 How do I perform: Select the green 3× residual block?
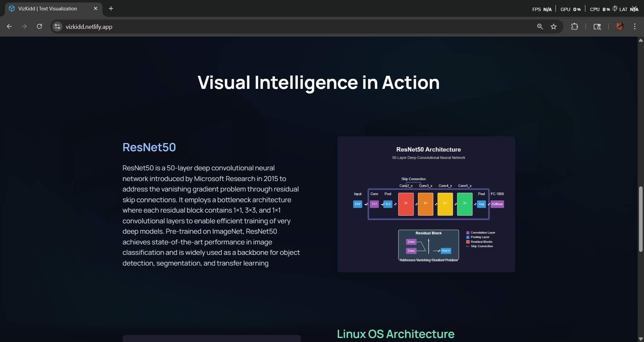coord(465,204)
